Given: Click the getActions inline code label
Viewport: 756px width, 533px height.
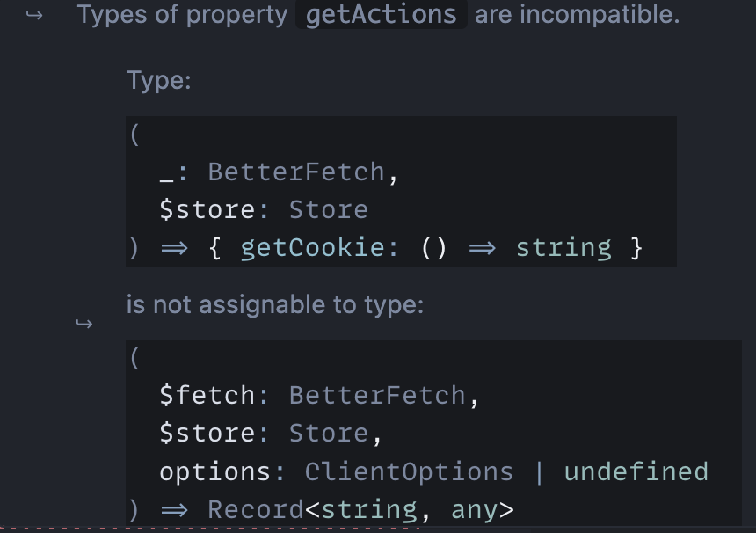Looking at the screenshot, I should click(x=381, y=14).
